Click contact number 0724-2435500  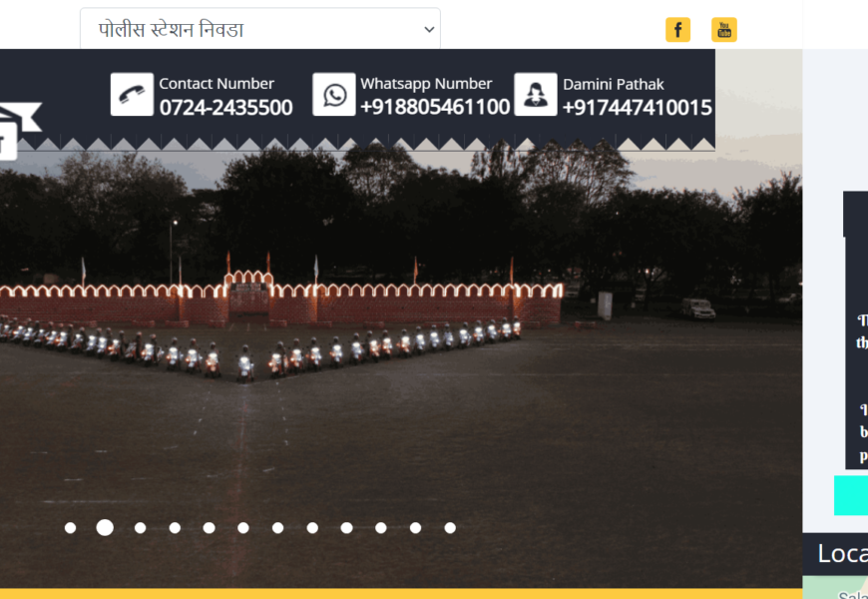pos(226,107)
